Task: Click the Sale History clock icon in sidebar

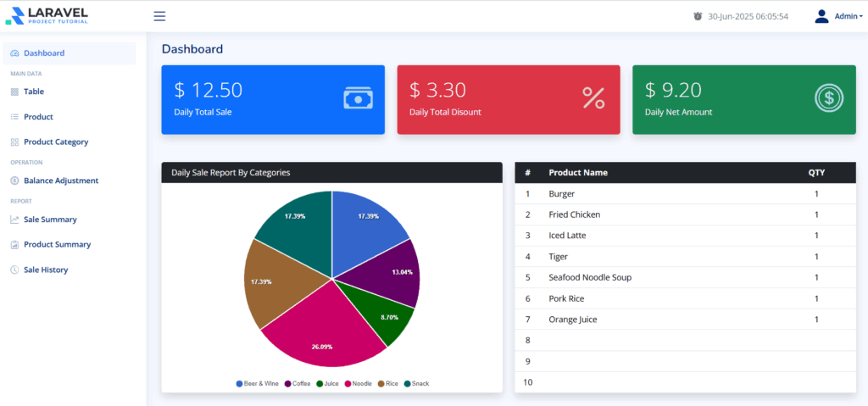Action: click(14, 270)
